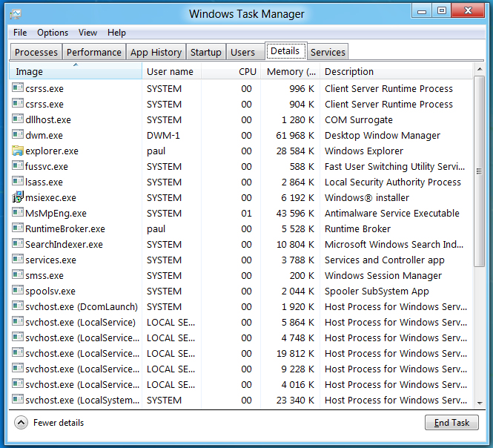Click the msiexec.exe installer icon
This screenshot has width=493, height=448.
18,197
